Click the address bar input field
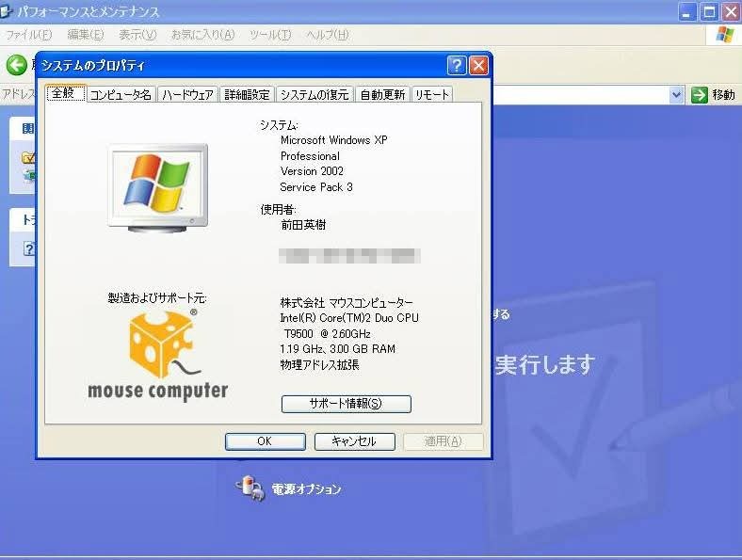This screenshot has width=742, height=560. pyautogui.click(x=581, y=95)
